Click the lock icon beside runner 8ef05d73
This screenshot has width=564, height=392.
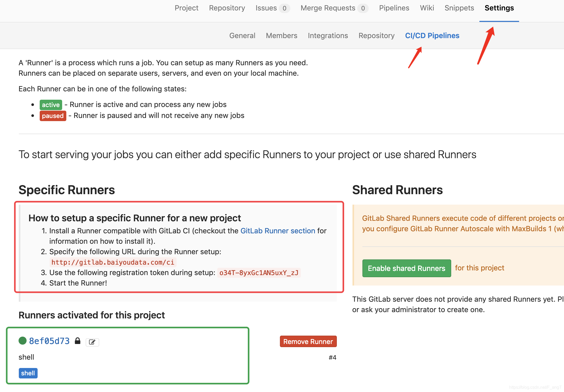78,341
